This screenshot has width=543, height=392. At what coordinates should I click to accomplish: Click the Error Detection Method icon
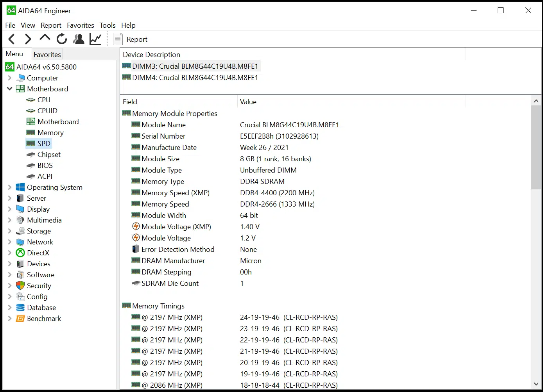click(x=136, y=249)
